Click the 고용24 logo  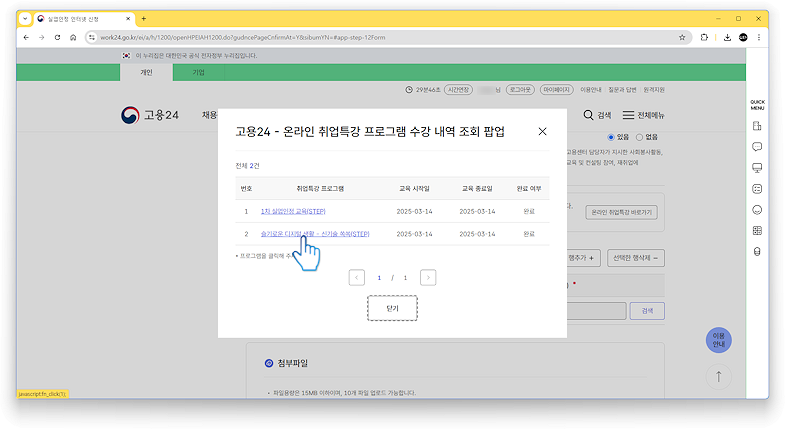pos(150,115)
